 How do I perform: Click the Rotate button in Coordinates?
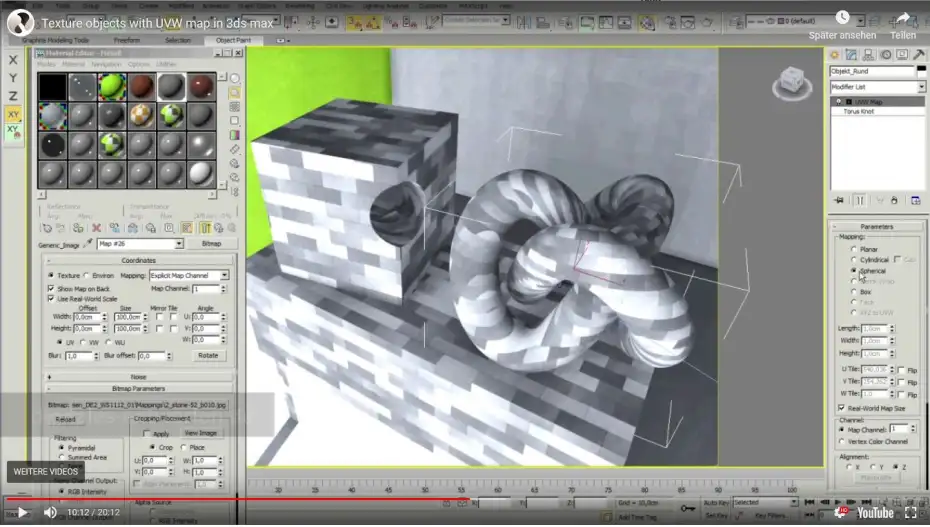point(208,356)
